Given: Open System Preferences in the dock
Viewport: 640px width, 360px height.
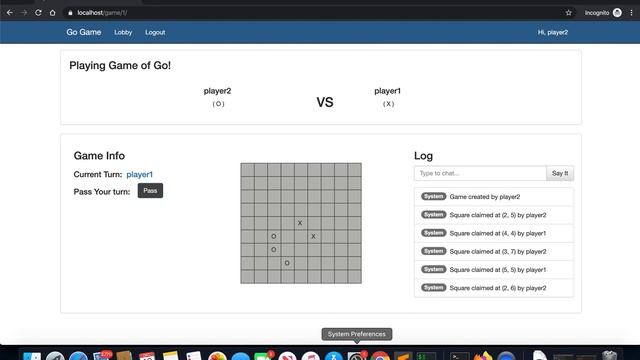Looking at the screenshot, I should (x=356, y=355).
